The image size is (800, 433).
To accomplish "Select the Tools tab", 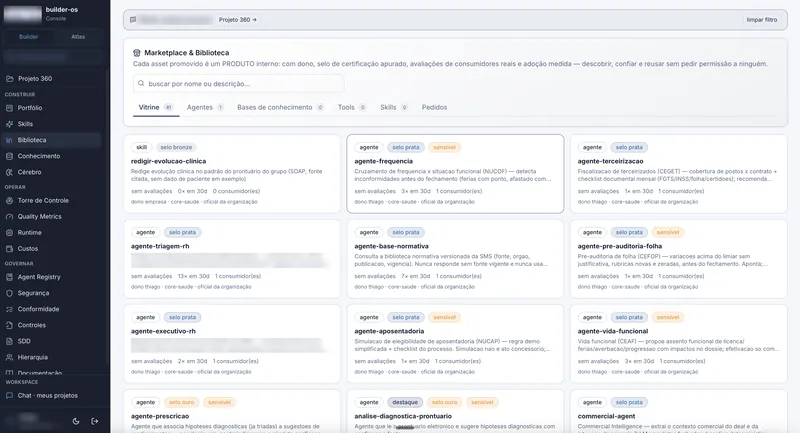I will 352,107.
